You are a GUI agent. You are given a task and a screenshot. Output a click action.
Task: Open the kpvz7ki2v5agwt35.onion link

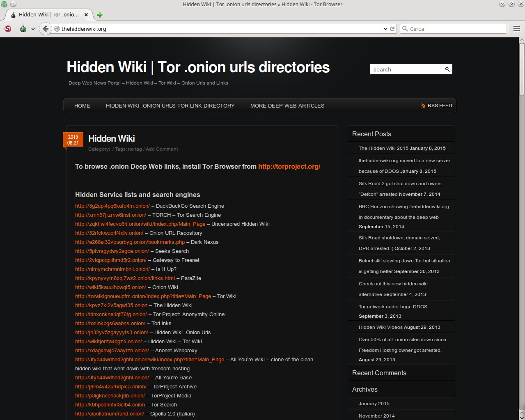[x=111, y=305]
